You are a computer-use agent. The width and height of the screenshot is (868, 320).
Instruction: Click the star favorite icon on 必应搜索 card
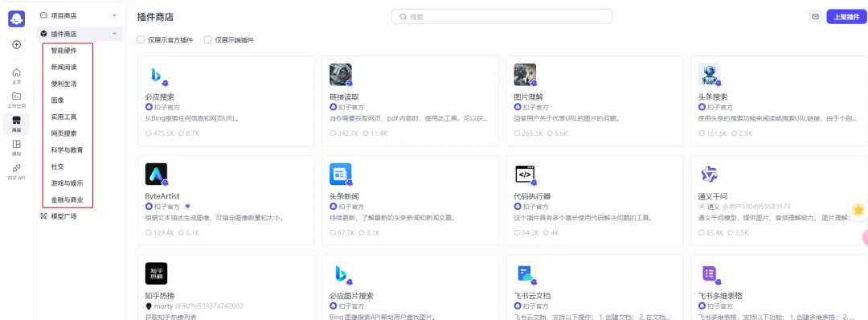point(181,133)
